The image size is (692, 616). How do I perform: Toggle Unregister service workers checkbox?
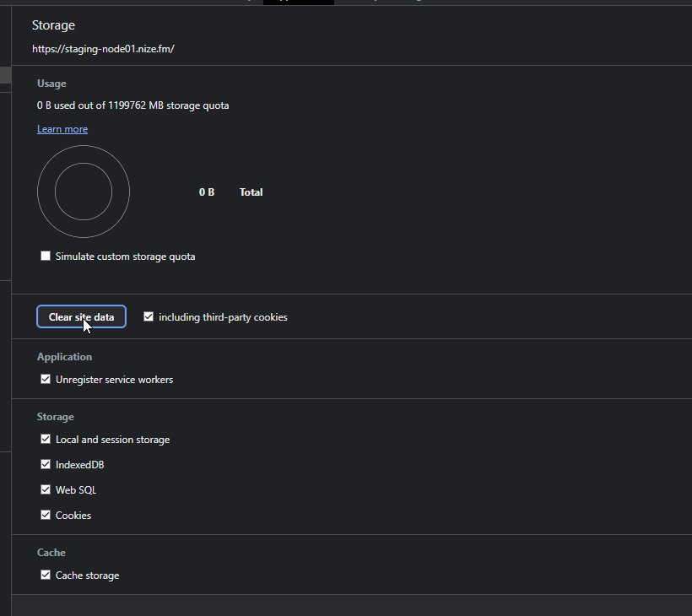[x=46, y=380]
